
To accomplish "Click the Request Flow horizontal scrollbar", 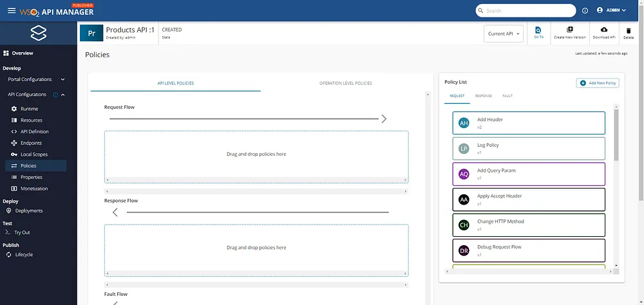I will [256, 191].
